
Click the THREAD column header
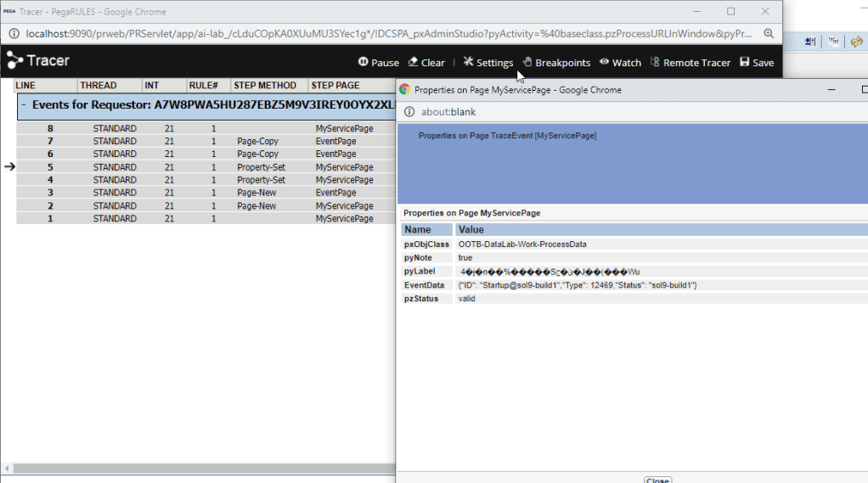99,85
